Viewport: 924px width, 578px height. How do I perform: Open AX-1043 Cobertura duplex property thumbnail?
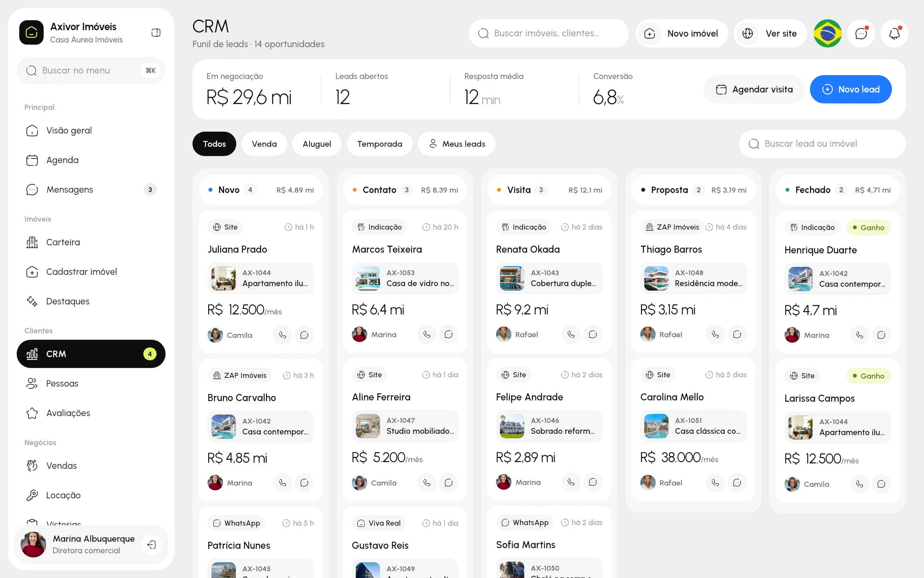(x=512, y=278)
